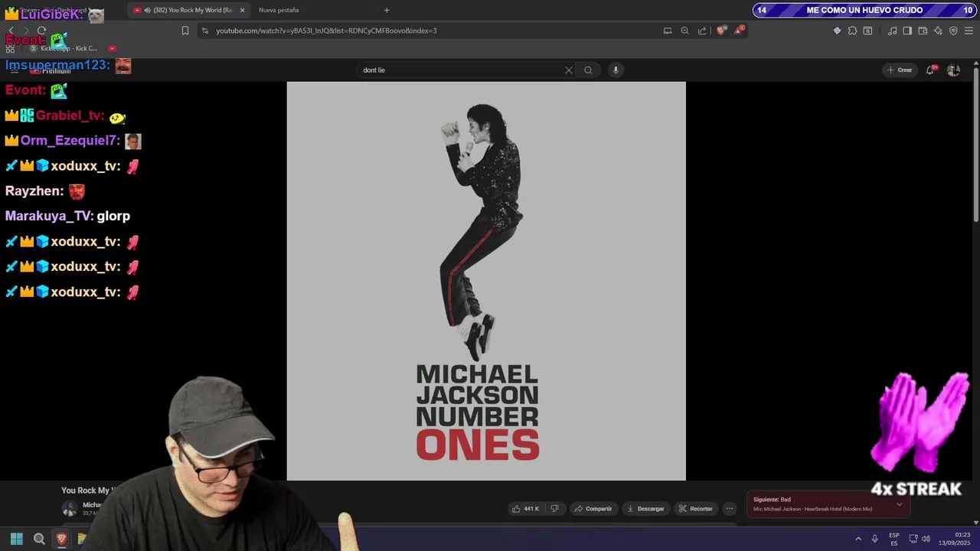Open the YouTube bookmark icon in bookmarks bar
Image resolution: width=980 pixels, height=551 pixels.
pyautogui.click(x=113, y=48)
